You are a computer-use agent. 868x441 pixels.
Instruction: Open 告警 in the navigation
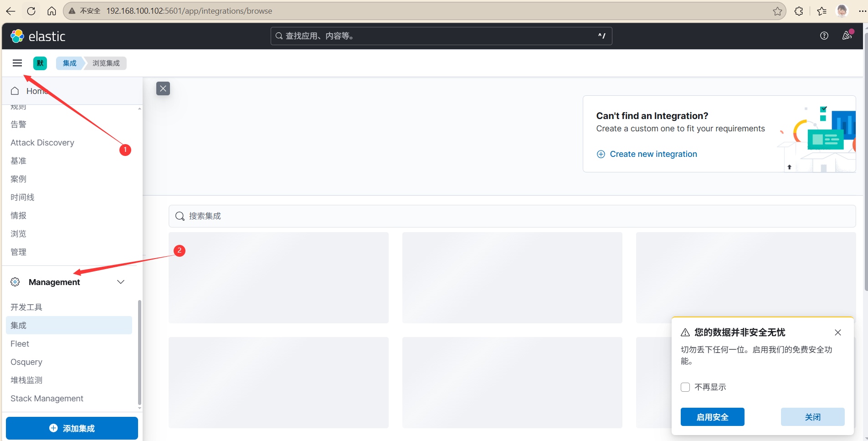click(x=19, y=125)
